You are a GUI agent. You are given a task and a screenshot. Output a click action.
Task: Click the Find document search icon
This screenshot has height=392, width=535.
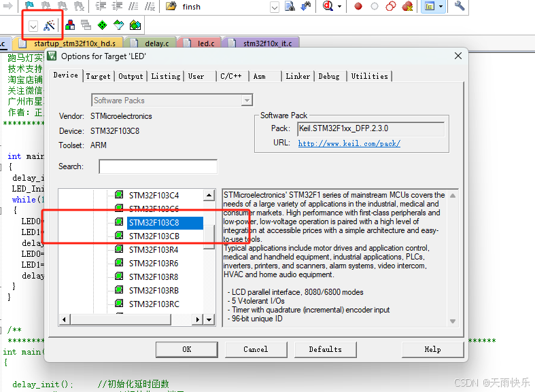pos(290,6)
